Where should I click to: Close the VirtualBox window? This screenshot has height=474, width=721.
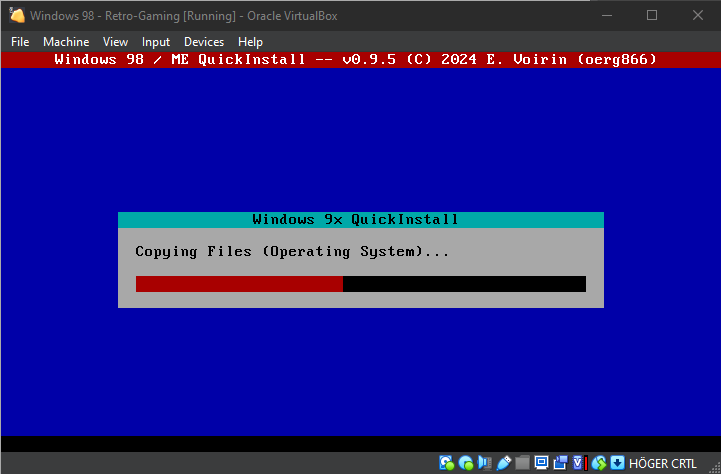[698, 15]
